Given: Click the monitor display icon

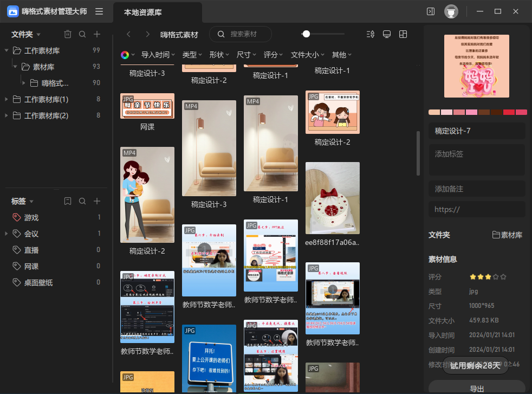Looking at the screenshot, I should (x=387, y=34).
